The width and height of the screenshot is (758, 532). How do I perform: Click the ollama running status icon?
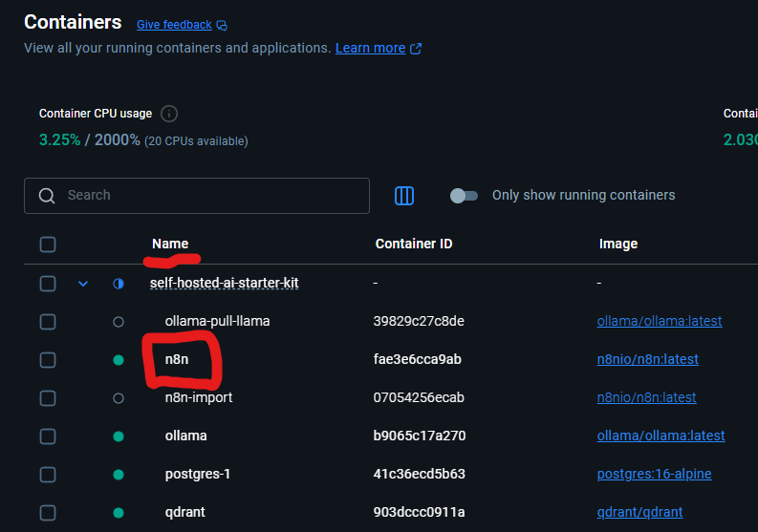(119, 436)
